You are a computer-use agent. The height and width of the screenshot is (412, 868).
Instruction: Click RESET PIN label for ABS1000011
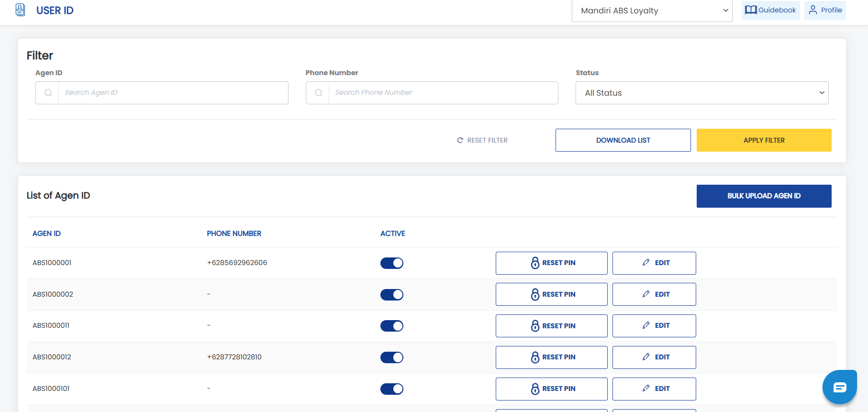point(559,326)
